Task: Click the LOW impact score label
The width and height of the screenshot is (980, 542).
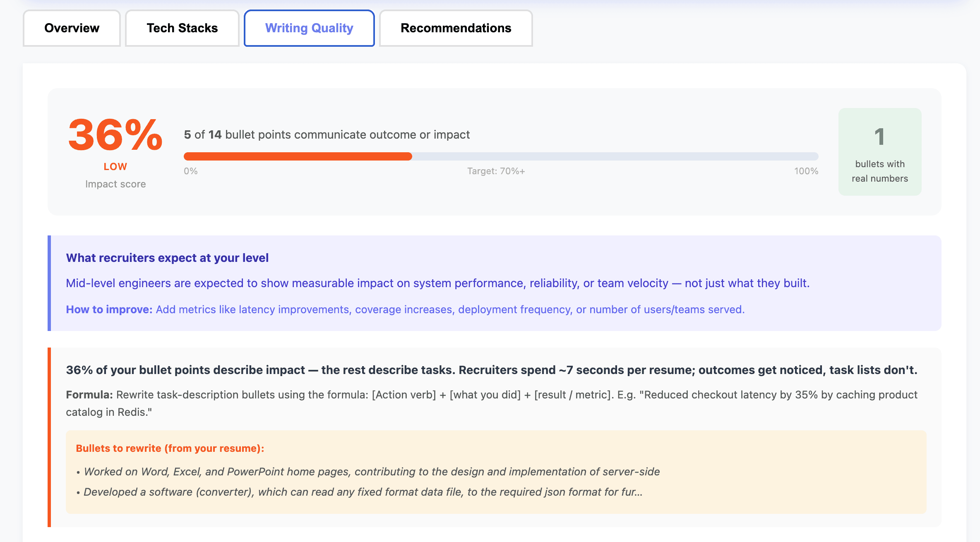Action: [115, 166]
